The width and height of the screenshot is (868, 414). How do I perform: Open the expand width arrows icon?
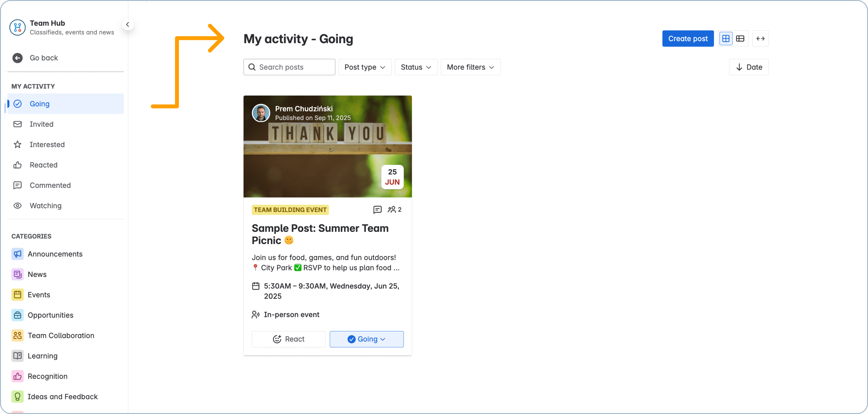[761, 38]
